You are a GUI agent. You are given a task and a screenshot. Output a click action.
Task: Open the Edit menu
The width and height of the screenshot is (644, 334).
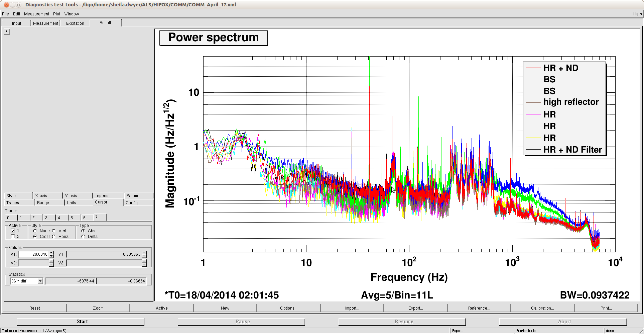tap(17, 14)
